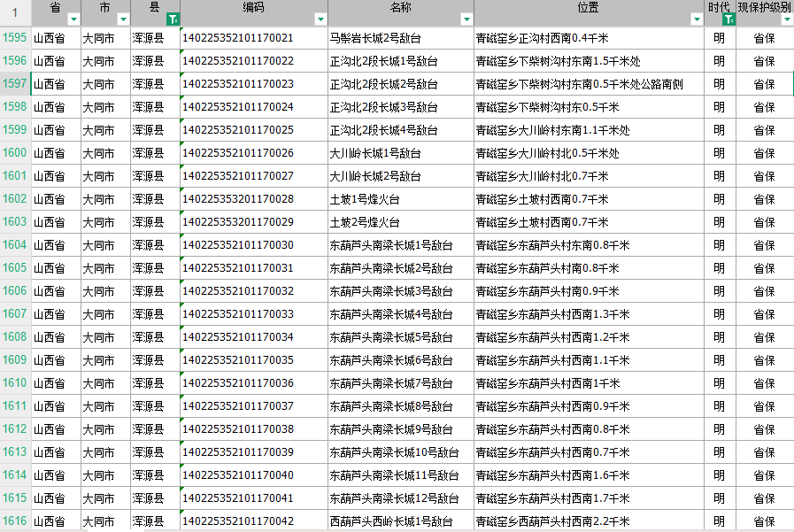Select code cell 140225352101170033
Viewport: 794px width, 532px height.
pos(254,314)
